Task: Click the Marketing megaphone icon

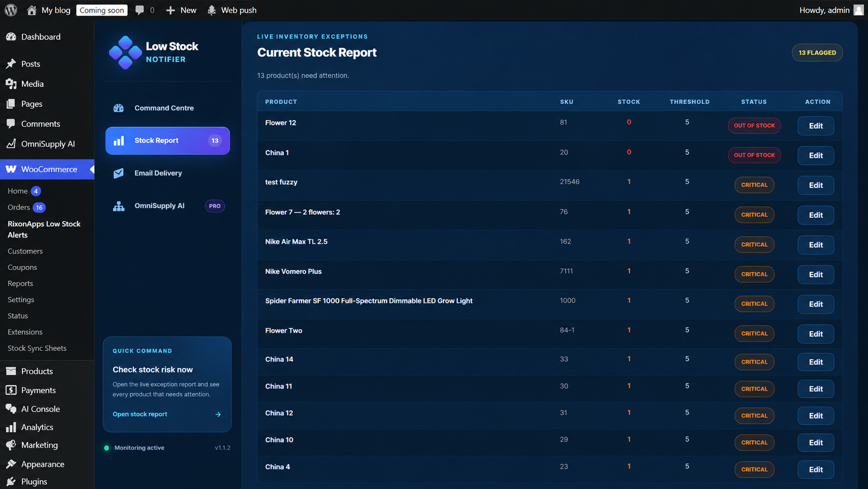Action: (11, 445)
